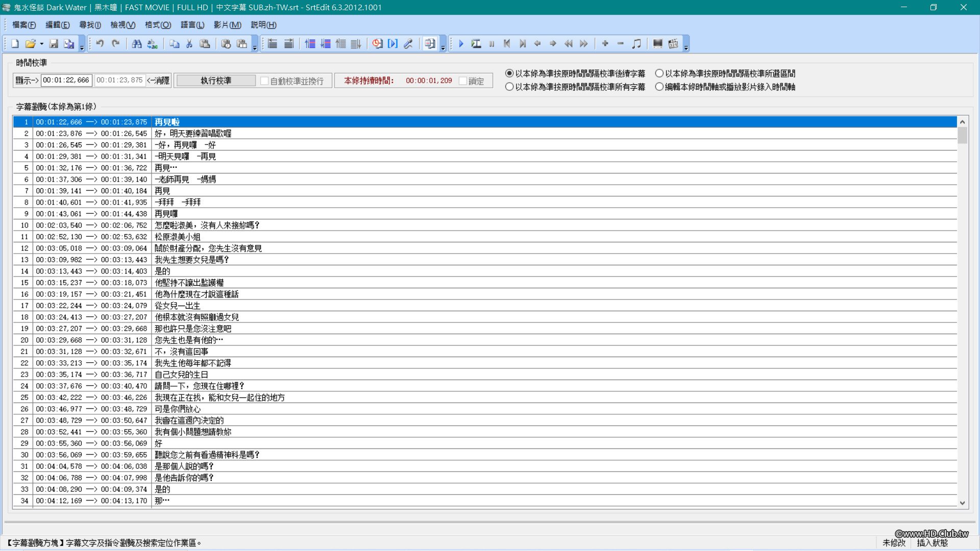Click the Find binoculars icon
The width and height of the screenshot is (980, 551).
[136, 44]
